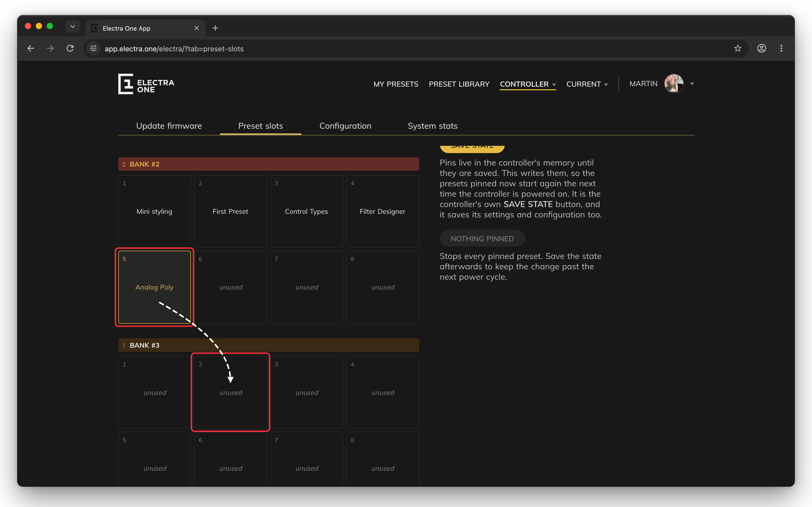This screenshot has width=812, height=507.
Task: Select the Filter Designer preset slot
Action: [x=383, y=211]
